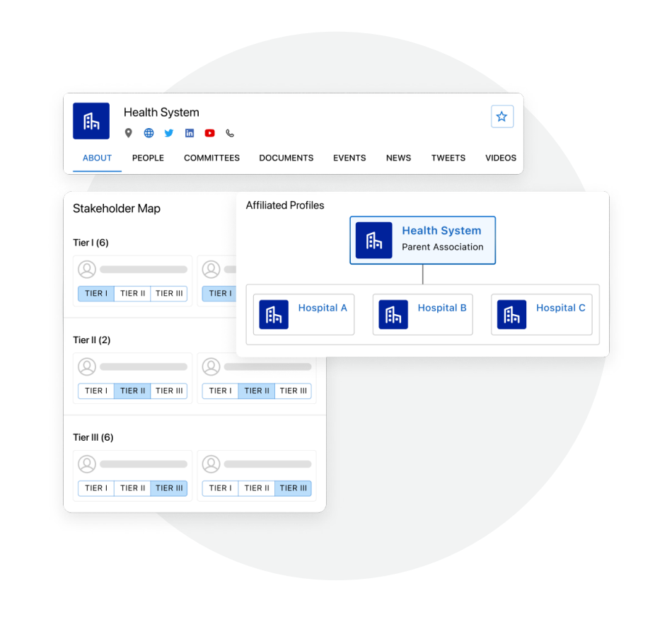Open the LinkedIn icon
Screen dimensions: 672x617
[x=190, y=133]
